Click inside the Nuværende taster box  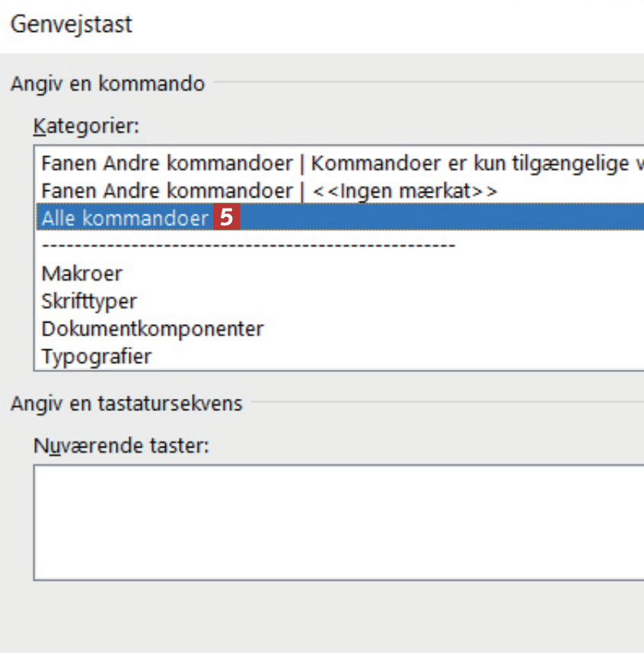(x=335, y=521)
